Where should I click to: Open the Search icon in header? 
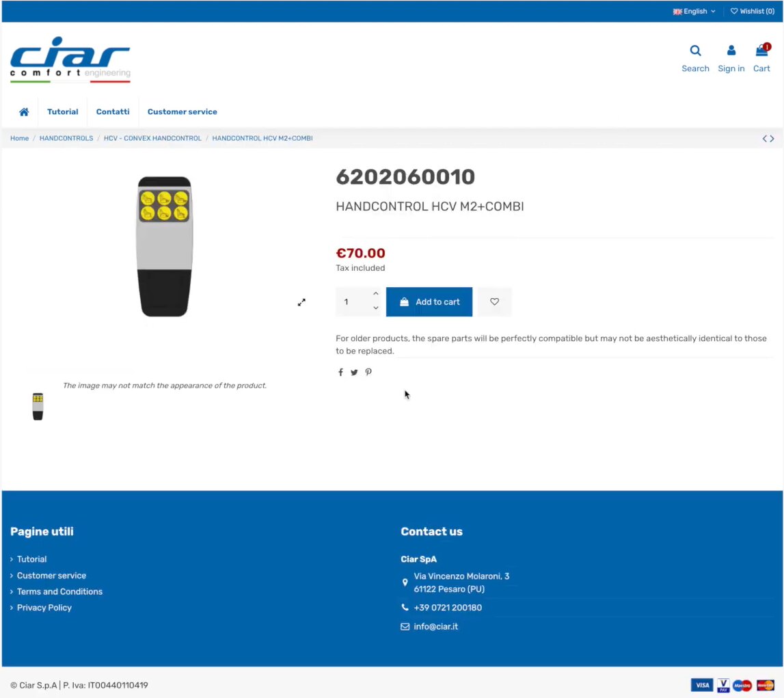(695, 51)
